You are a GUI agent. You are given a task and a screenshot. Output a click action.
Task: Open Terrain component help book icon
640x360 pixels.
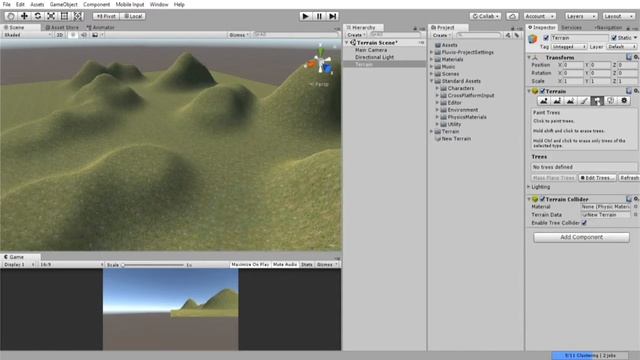click(629, 91)
